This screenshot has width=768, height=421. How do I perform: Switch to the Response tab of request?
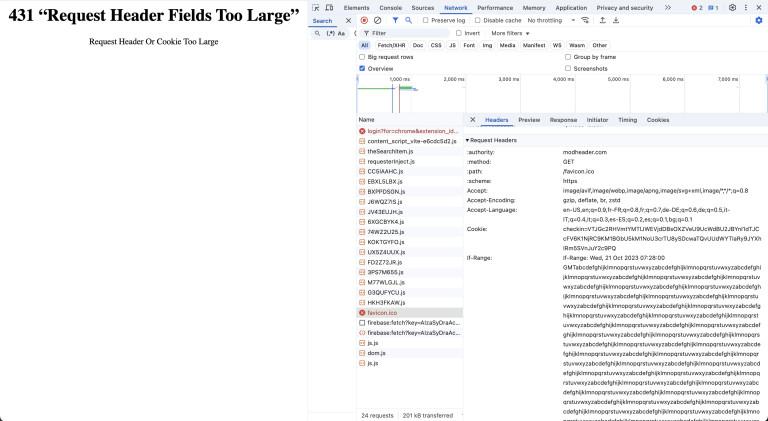[563, 120]
